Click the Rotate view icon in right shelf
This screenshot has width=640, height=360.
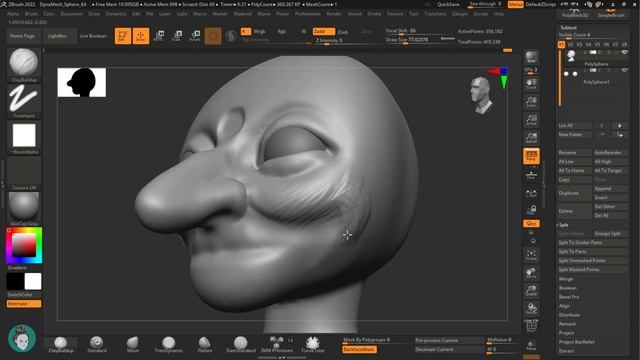[x=531, y=309]
